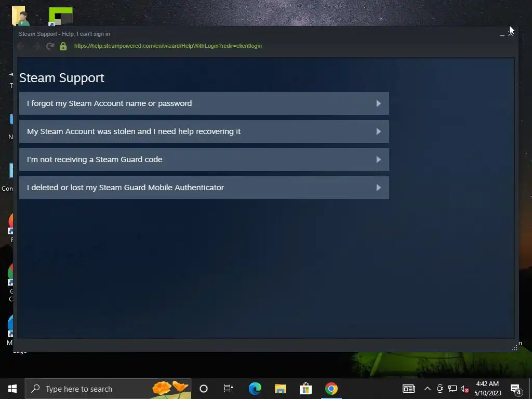The width and height of the screenshot is (532, 399).
Task: Choose 'I'm not receiving a Steam Guard code'
Action: [x=204, y=159]
